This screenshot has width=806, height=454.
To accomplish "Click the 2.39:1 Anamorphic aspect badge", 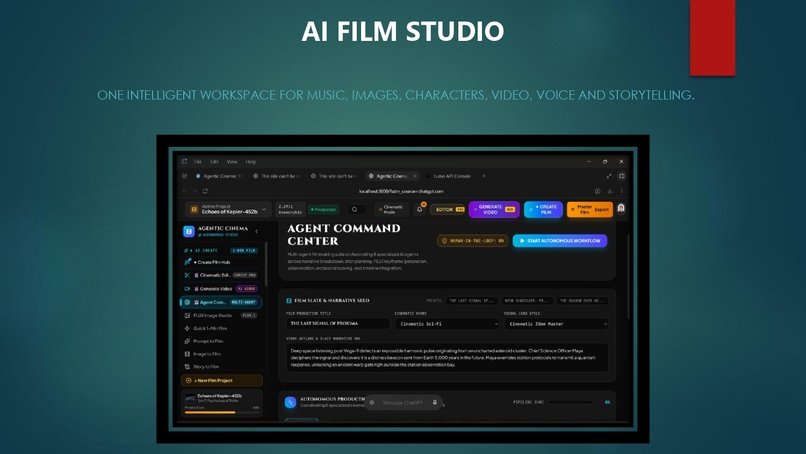I will pyautogui.click(x=290, y=209).
